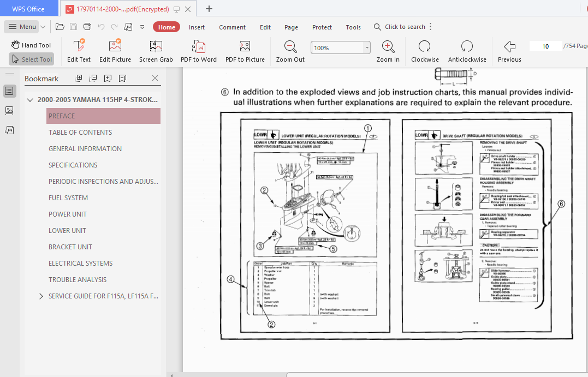
Task: Open the FUEL SYSTEM bookmark
Action: (68, 198)
